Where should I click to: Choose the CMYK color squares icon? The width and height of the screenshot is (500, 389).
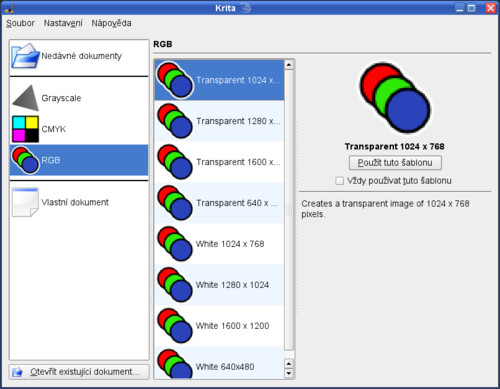click(25, 129)
